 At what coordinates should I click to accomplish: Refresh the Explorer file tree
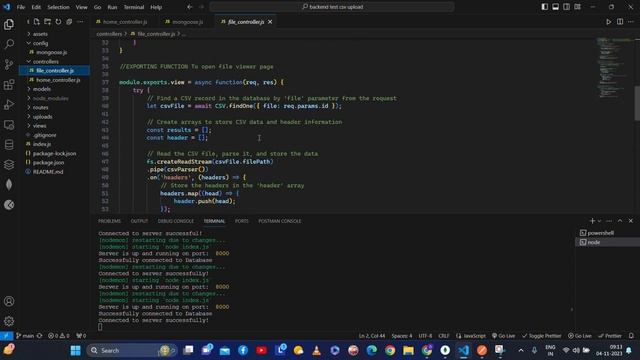[x=58, y=22]
